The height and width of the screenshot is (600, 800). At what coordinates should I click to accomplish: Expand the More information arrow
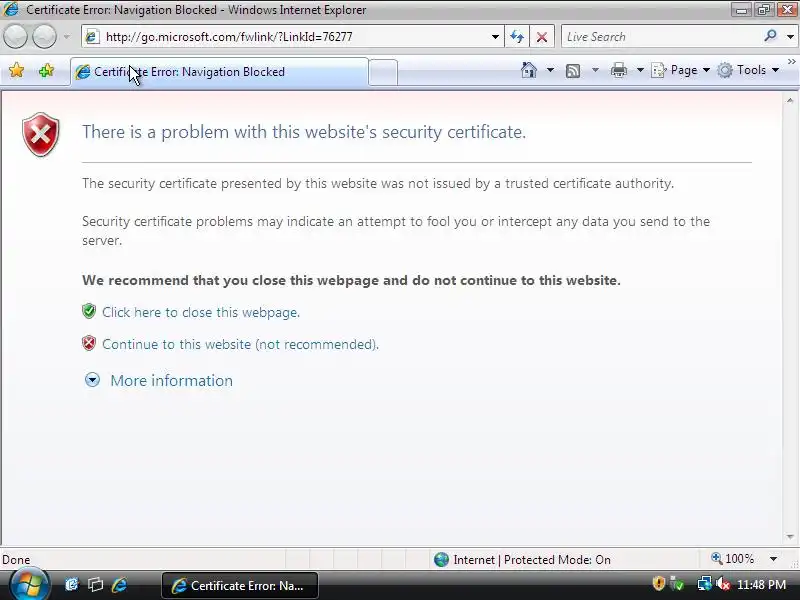point(92,380)
